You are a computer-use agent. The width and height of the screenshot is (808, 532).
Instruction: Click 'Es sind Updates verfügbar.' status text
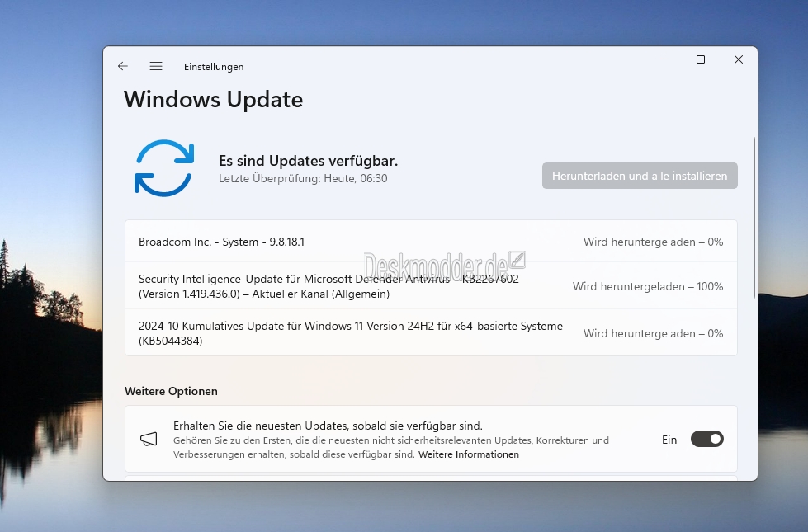[x=308, y=161]
